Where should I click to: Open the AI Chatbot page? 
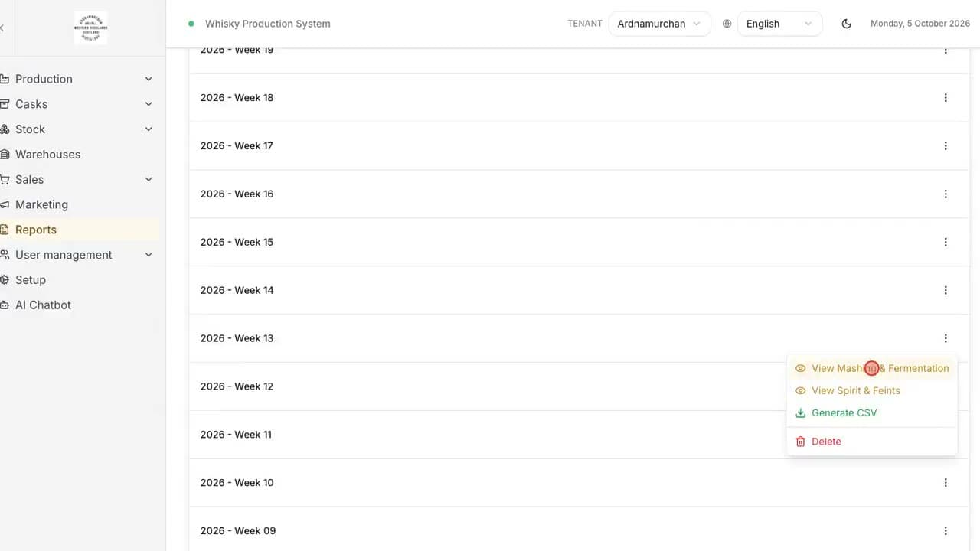(43, 305)
